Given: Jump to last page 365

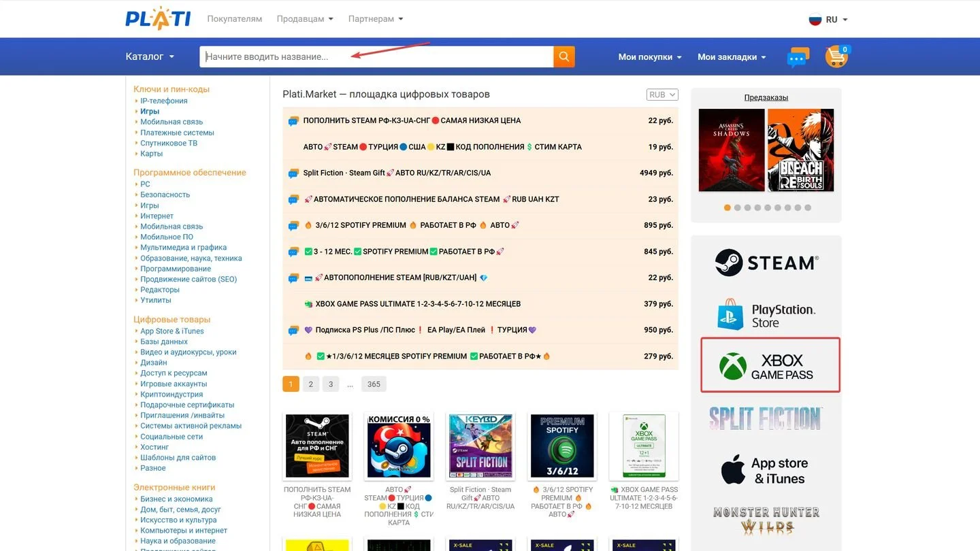Looking at the screenshot, I should click(x=374, y=384).
